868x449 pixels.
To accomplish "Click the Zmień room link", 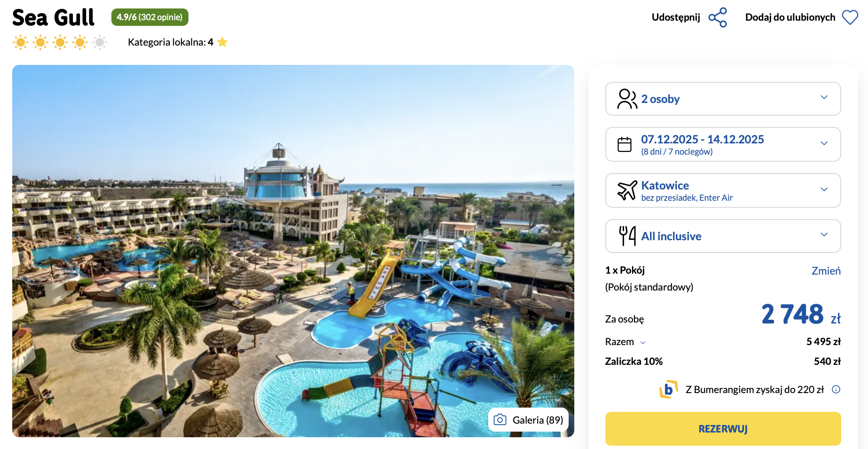I will tap(826, 271).
